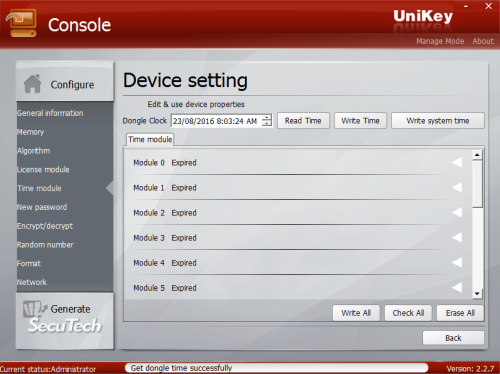
Task: Click the Back button
Action: [x=453, y=338]
